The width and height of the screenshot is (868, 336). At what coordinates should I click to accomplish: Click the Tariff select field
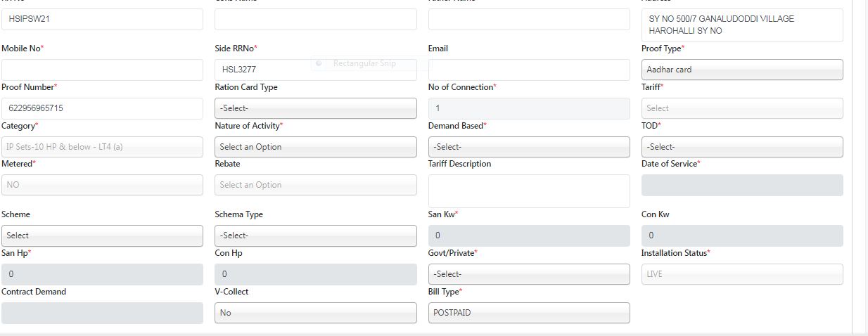tap(741, 108)
